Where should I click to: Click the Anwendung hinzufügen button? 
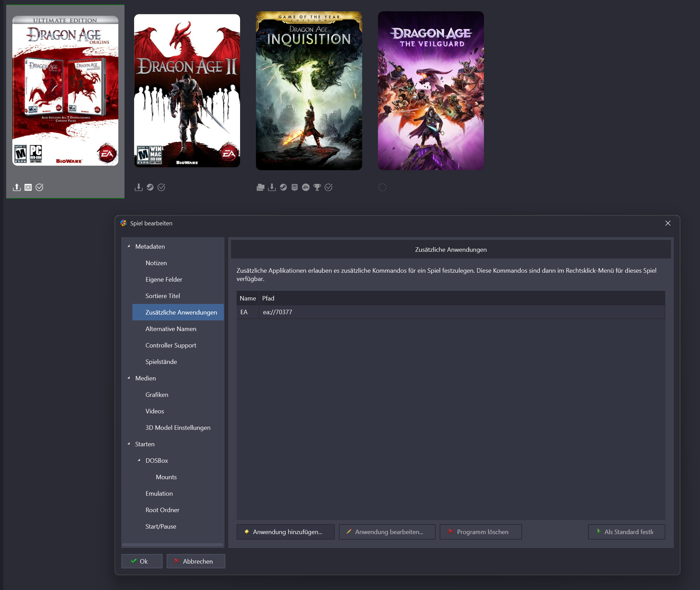[x=285, y=532]
